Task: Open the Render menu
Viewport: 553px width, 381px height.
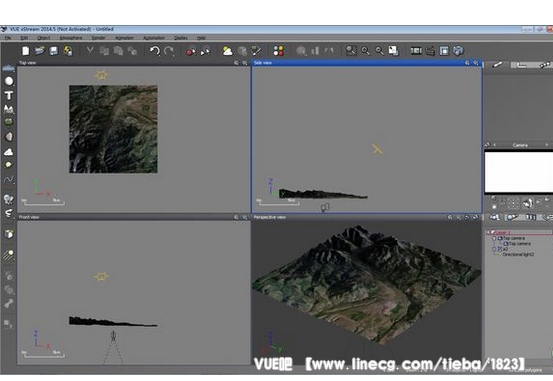Action: pos(98,38)
